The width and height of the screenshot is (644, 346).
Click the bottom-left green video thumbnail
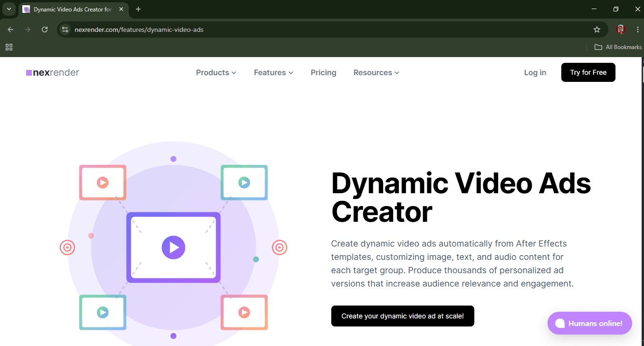(x=103, y=312)
